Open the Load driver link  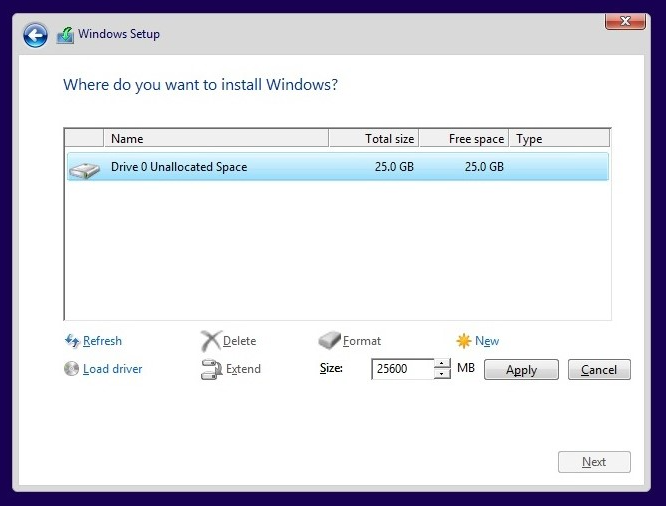(113, 369)
